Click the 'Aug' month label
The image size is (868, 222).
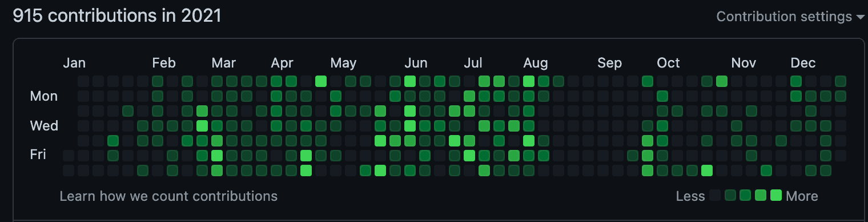535,63
